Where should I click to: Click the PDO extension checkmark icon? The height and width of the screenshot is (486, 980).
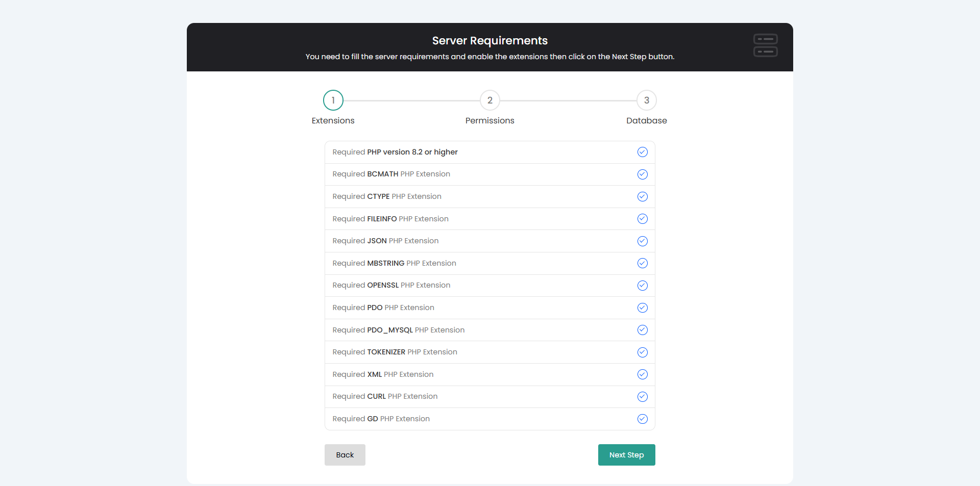(x=643, y=308)
